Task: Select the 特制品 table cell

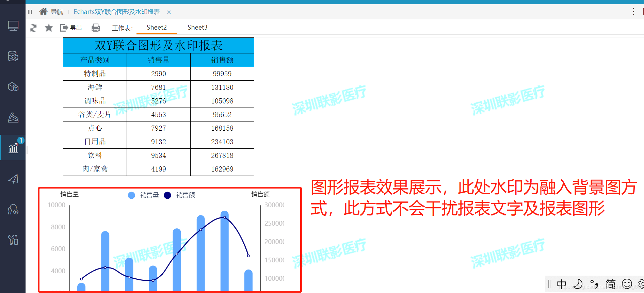Action: pyautogui.click(x=95, y=74)
